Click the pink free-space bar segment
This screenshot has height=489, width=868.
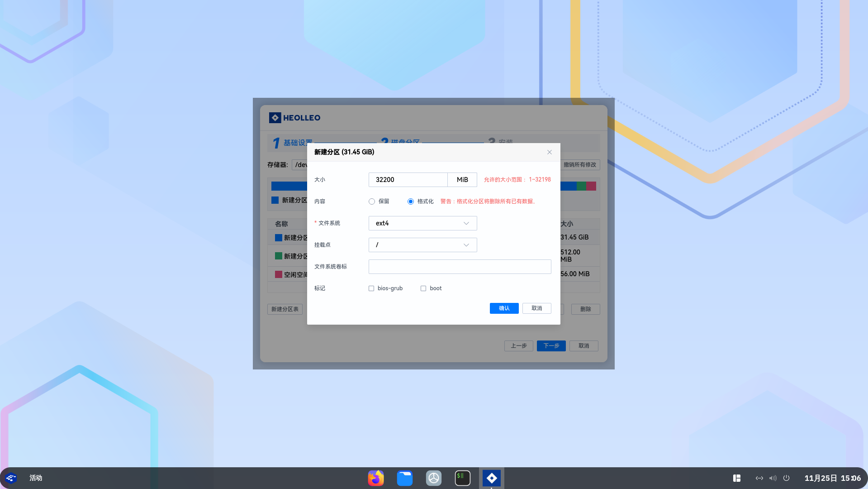tap(591, 186)
